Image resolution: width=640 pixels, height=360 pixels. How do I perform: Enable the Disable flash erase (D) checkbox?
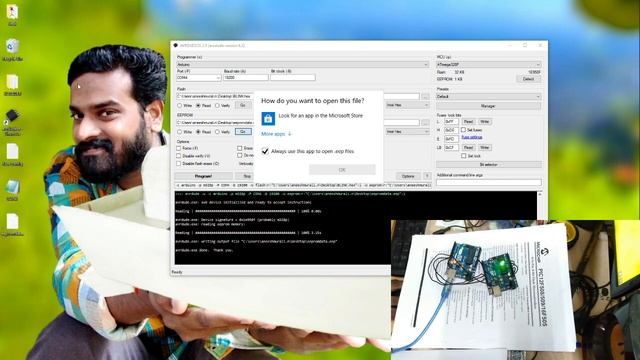[x=178, y=164]
